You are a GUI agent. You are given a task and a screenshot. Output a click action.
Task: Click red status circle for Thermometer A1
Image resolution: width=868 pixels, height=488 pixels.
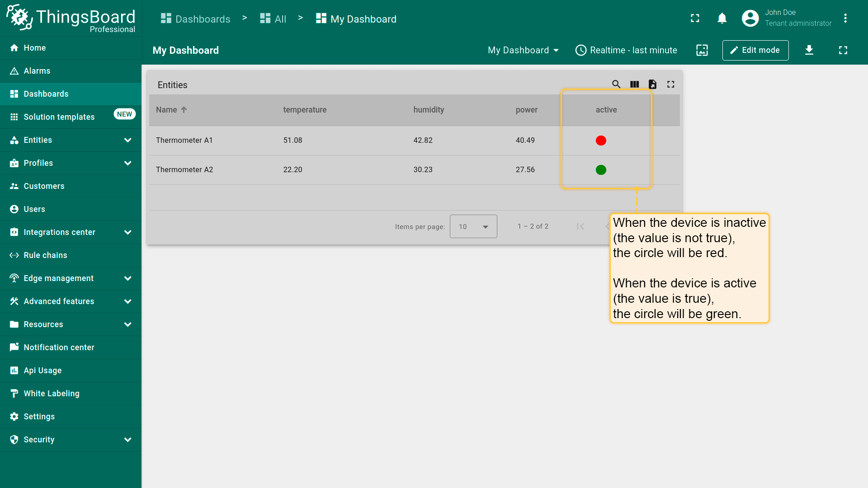601,141
